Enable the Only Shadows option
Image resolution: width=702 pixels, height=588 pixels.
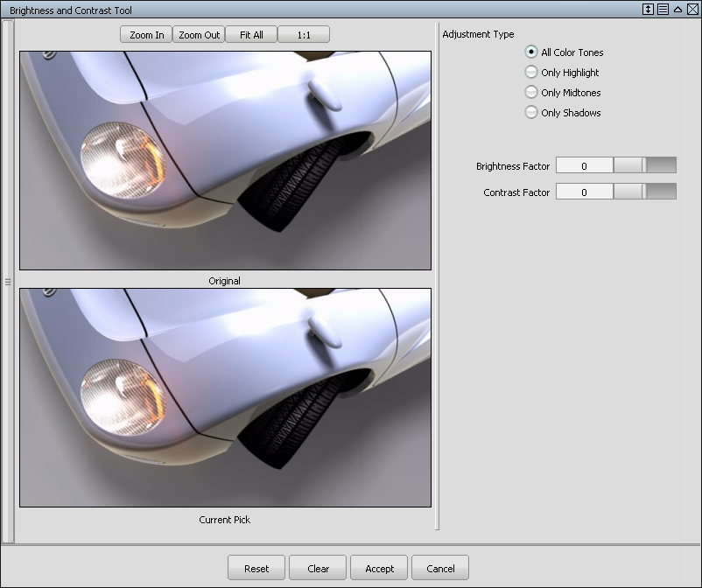pos(531,113)
